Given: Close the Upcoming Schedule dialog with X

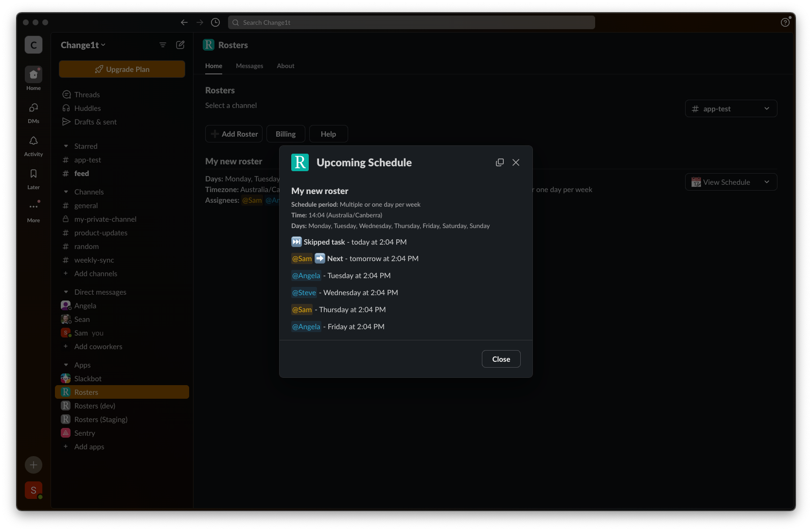Looking at the screenshot, I should (516, 162).
